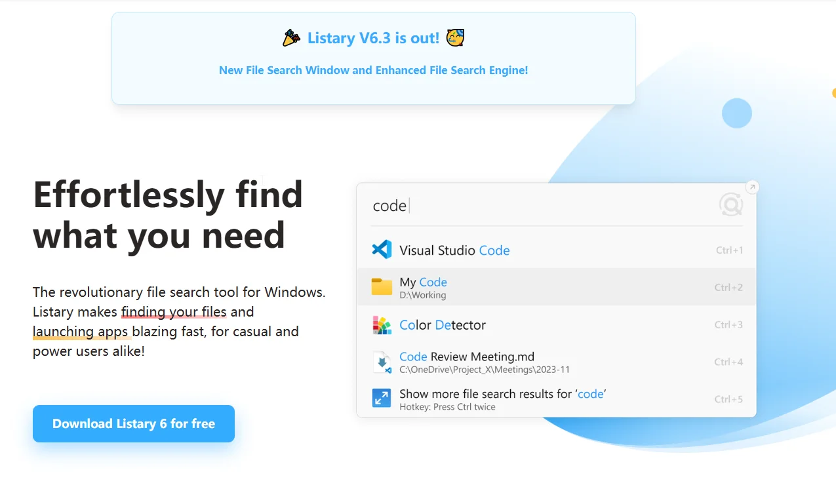Click the Listary magnifier logo in search box
This screenshot has height=504, width=836.
(730, 205)
